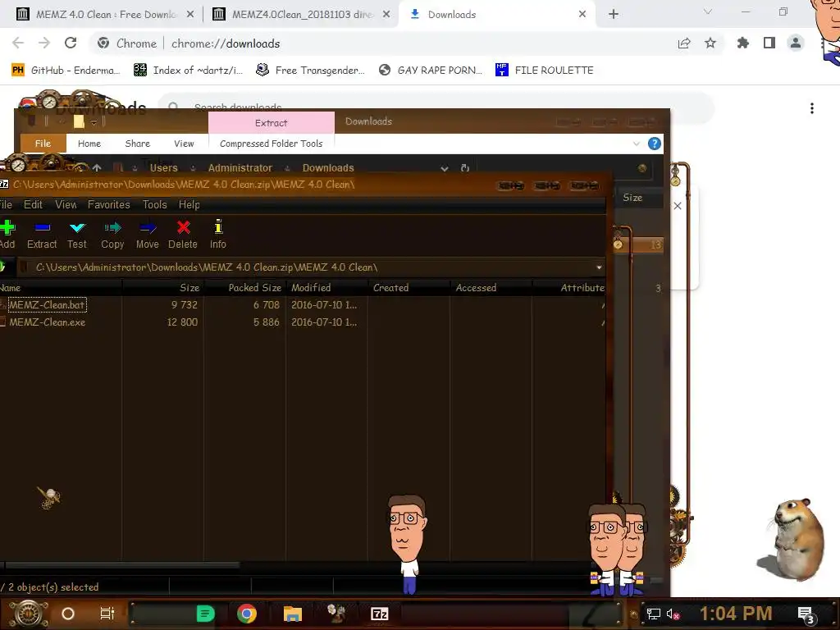Click the 9 732 size cell
This screenshot has width=840, height=630.
tap(185, 305)
